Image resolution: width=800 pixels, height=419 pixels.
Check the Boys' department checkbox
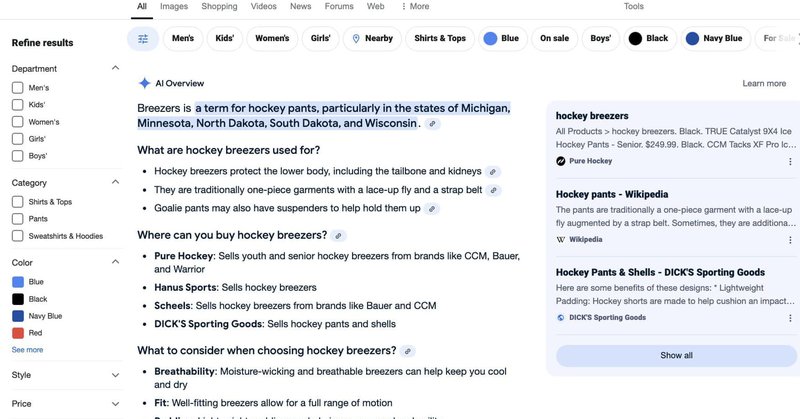(x=17, y=156)
